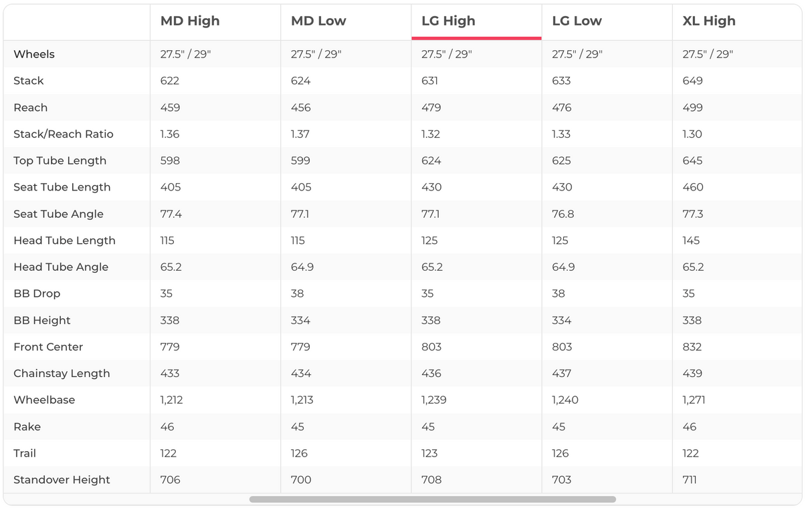The image size is (812, 512).
Task: Click the Standover Height value 700 for MD Low
Action: [300, 480]
